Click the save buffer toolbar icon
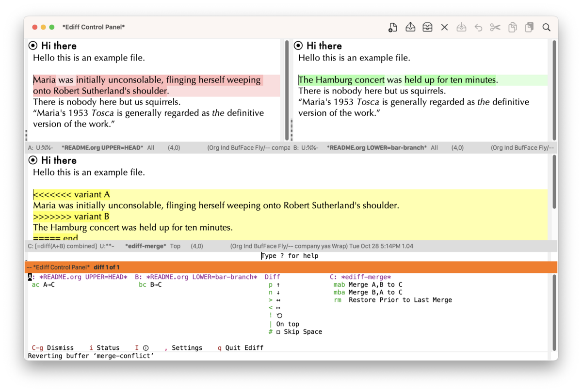The height and width of the screenshot is (392, 582). (x=461, y=28)
